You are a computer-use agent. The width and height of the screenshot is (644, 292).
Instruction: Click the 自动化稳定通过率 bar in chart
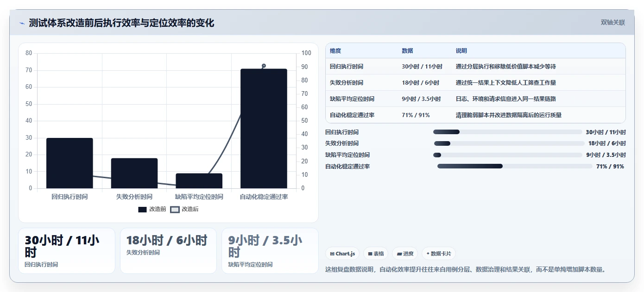coord(264,129)
